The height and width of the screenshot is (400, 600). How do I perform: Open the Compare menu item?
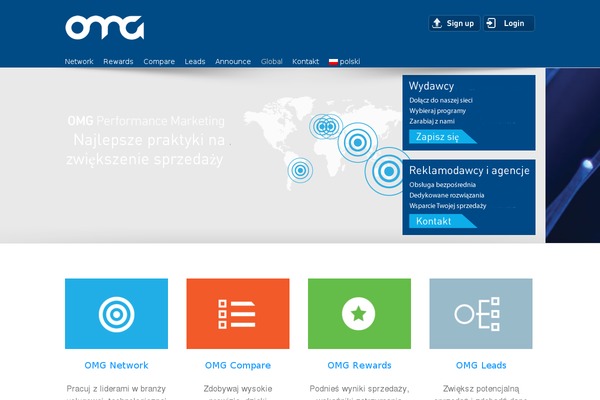pyautogui.click(x=159, y=62)
